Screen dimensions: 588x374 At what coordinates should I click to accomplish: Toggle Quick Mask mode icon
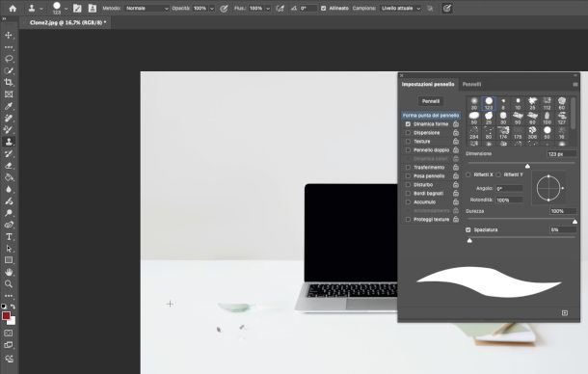pyautogui.click(x=9, y=334)
